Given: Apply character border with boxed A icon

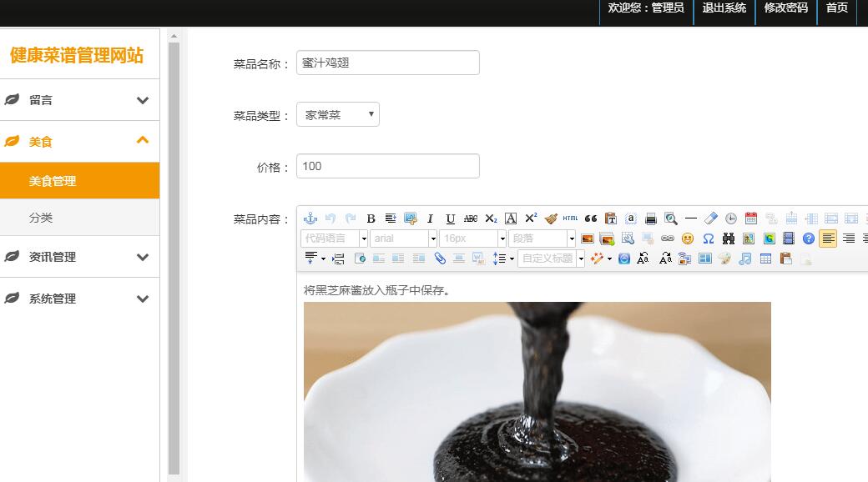Looking at the screenshot, I should coord(511,218).
